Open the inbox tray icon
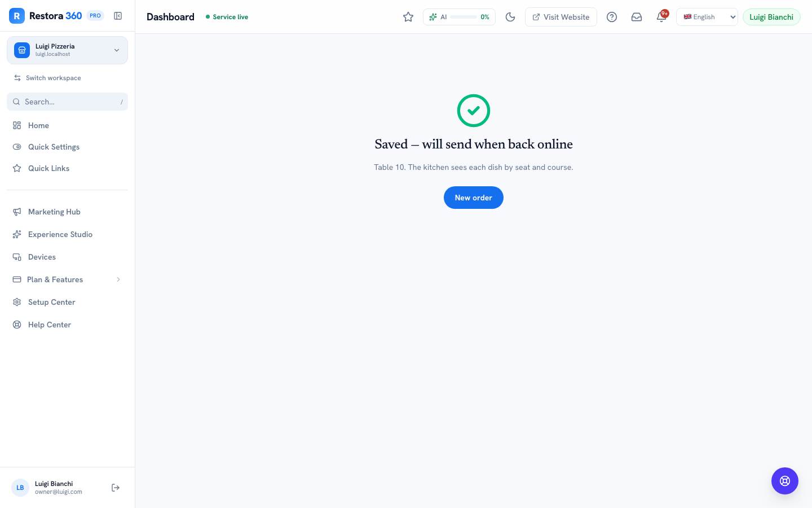 tap(637, 17)
